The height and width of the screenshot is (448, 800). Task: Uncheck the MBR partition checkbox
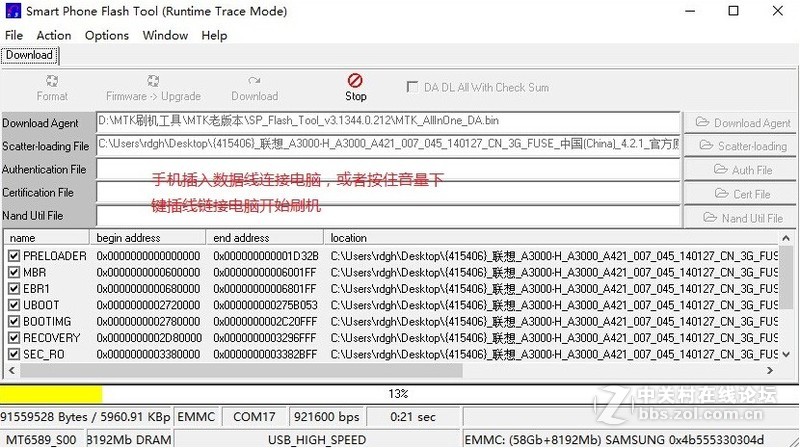tap(14, 272)
